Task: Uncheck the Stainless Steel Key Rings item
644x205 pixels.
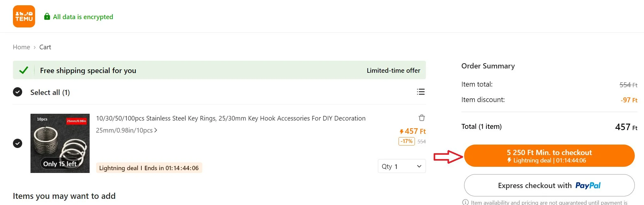Action: pos(18,143)
